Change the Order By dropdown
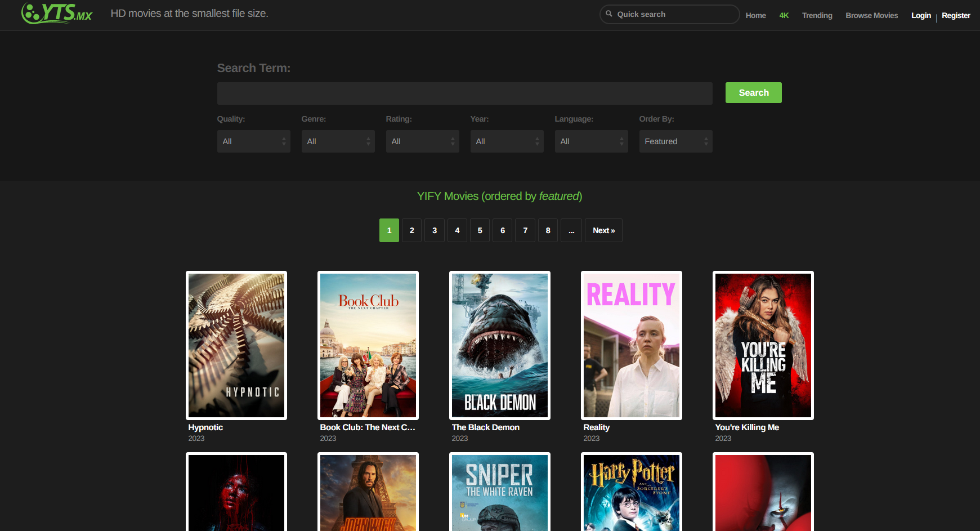 (x=676, y=141)
